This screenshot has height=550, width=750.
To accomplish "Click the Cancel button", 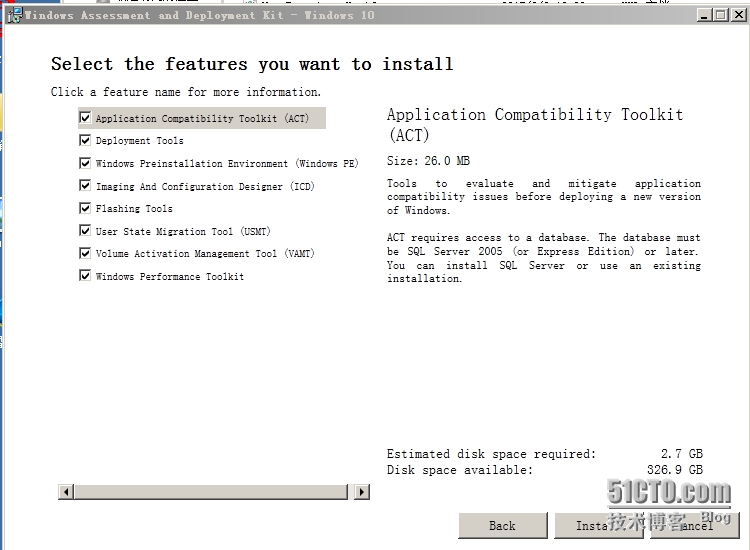I will coord(695,526).
